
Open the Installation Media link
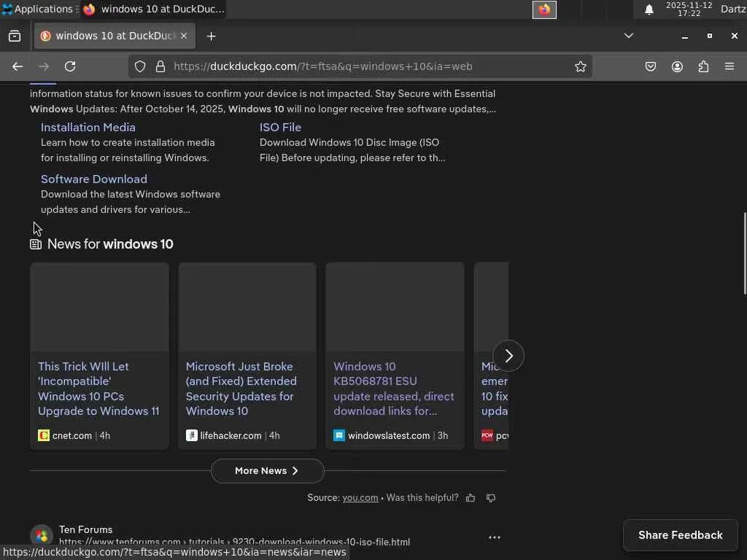[88, 127]
